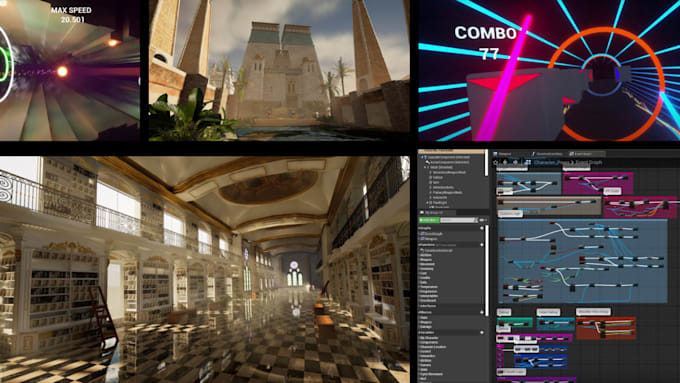Add a function with Functions plus icon

coord(481,245)
